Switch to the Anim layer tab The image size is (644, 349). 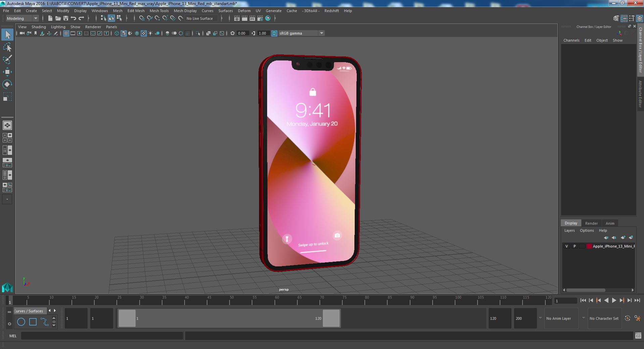pyautogui.click(x=610, y=223)
